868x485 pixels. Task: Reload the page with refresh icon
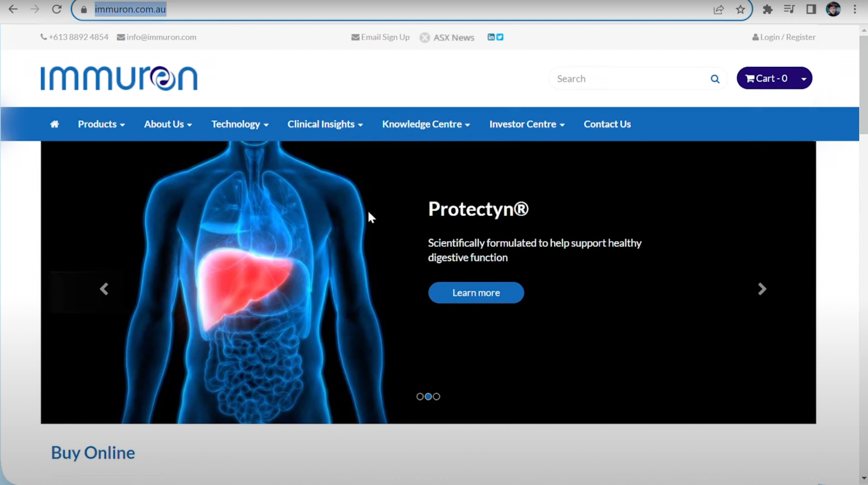point(57,10)
